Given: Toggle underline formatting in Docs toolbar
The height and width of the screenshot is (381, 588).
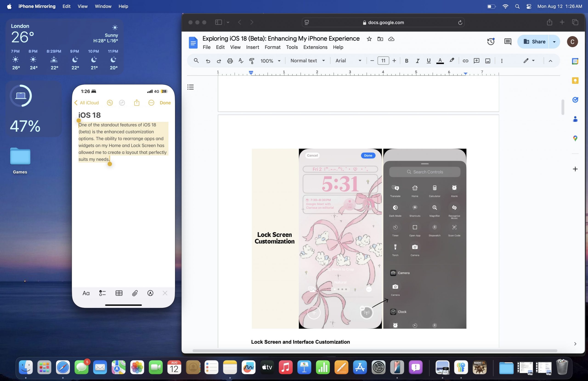Looking at the screenshot, I should 429,61.
